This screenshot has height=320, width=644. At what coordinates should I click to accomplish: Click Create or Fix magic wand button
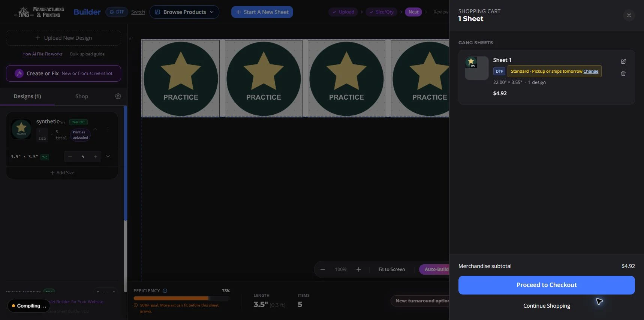63,73
